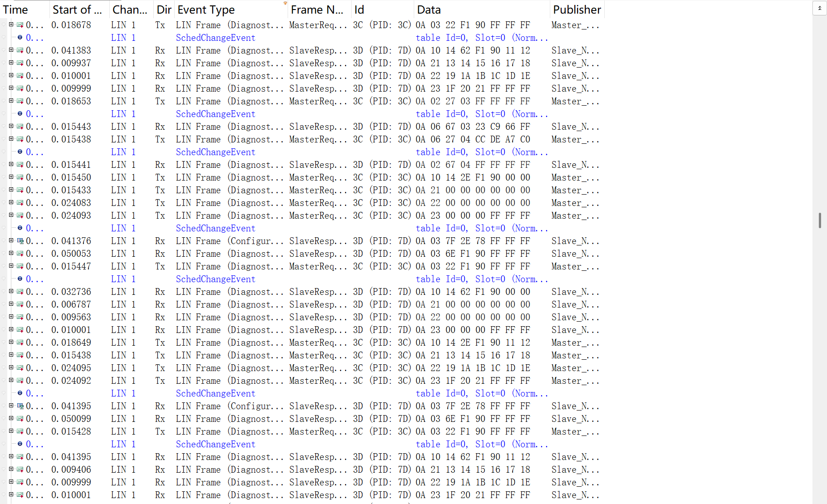Expand the Rx frame row with start 0.015443
Image resolution: width=827 pixels, height=504 pixels.
click(x=11, y=126)
